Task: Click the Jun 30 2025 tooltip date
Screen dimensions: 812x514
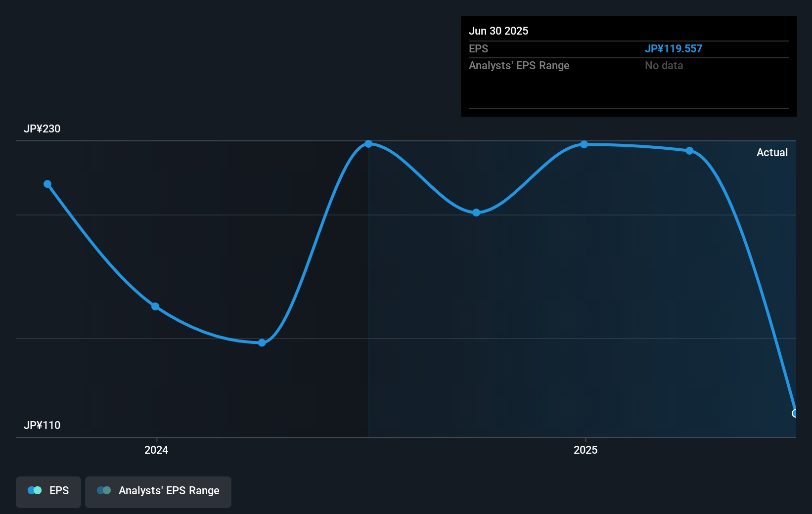Action: coord(498,31)
